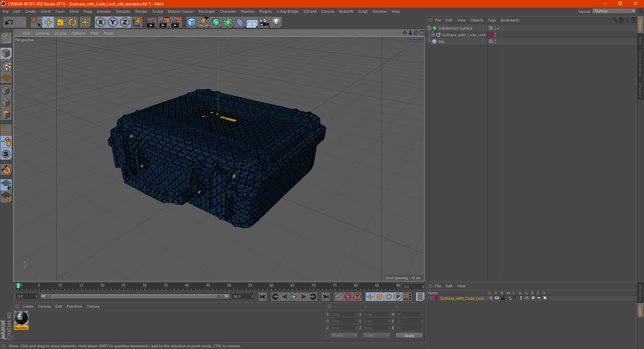Viewport: 644px width, 349px height.
Task: Open viewport Cameras menu
Action: click(42, 33)
